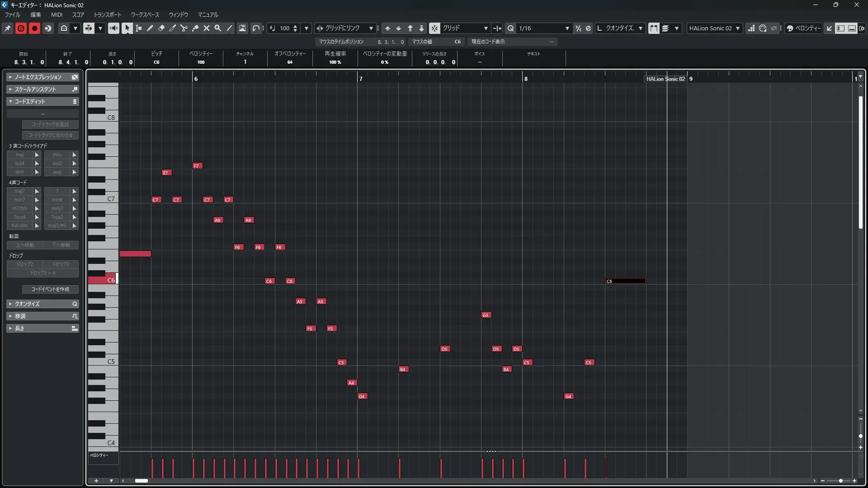868x488 pixels.
Task: Select the Object Selection arrow tool
Action: tap(127, 28)
